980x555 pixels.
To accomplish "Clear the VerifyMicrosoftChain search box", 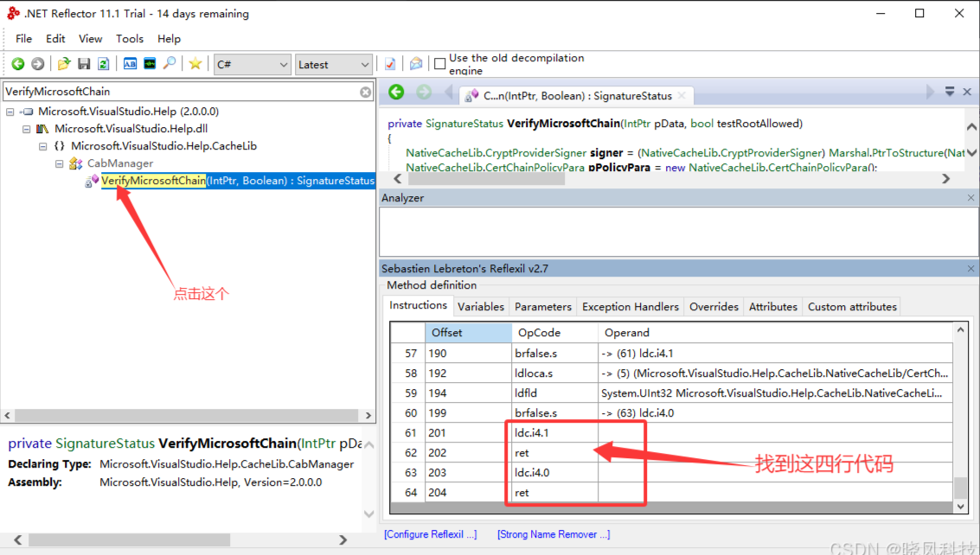I will click(x=366, y=92).
